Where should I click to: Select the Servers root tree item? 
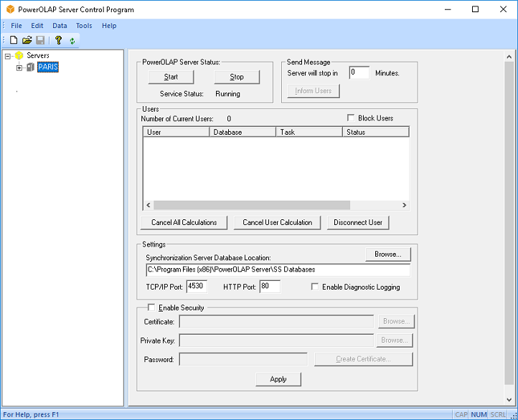click(x=38, y=55)
